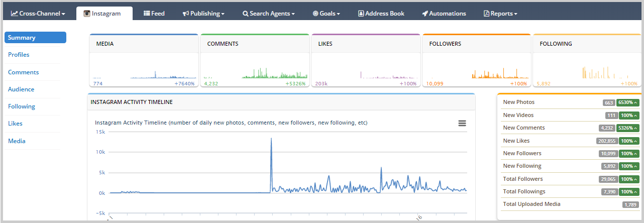Click the New Comments 5326% badge
Viewport: 644px width, 223px height.
pos(628,128)
